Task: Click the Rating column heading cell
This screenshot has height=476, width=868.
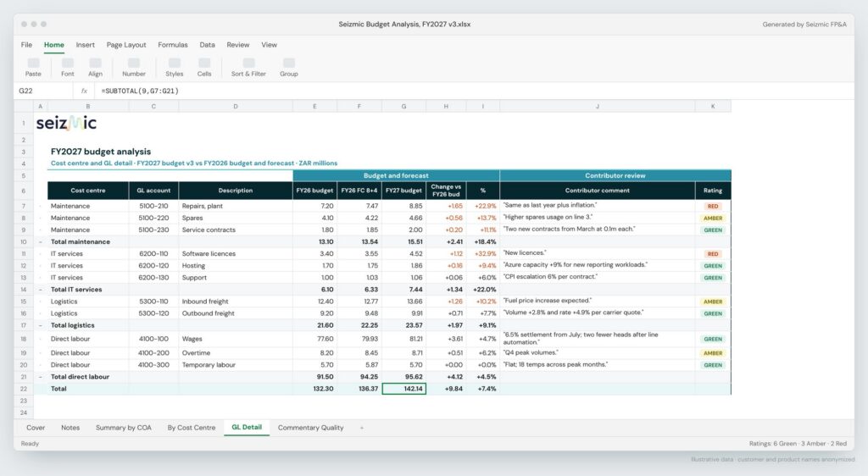Action: click(712, 191)
